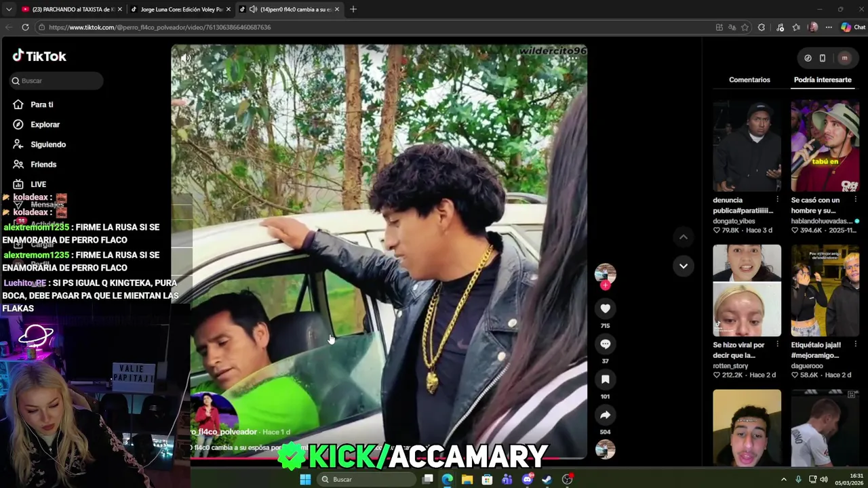Image resolution: width=868 pixels, height=488 pixels.
Task: Open options for 'denuncia publica' video
Action: point(777,200)
